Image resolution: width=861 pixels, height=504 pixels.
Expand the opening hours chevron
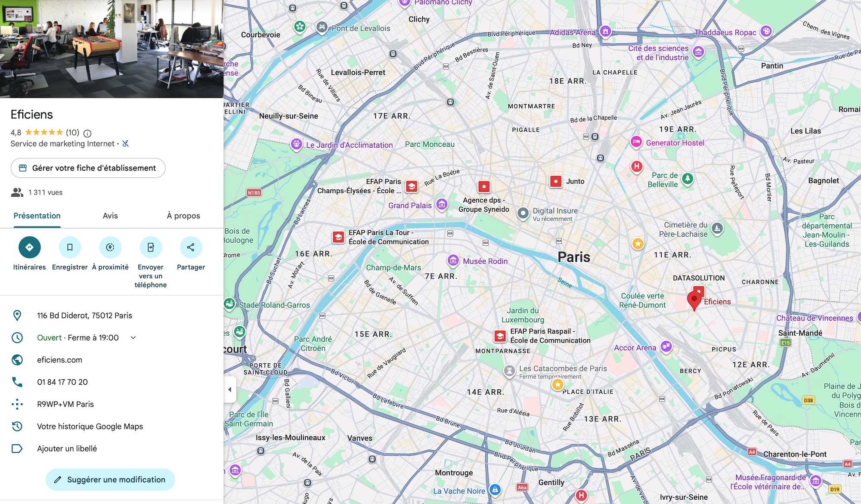[x=133, y=337]
